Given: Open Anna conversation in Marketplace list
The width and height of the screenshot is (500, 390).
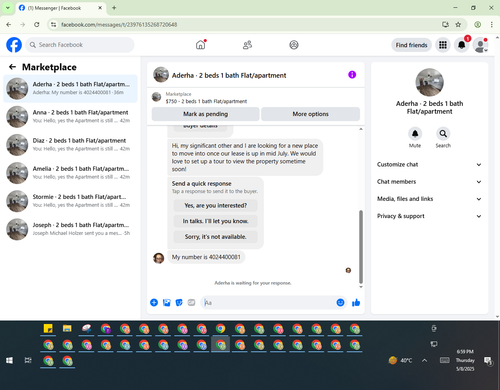Looking at the screenshot, I should (70, 116).
